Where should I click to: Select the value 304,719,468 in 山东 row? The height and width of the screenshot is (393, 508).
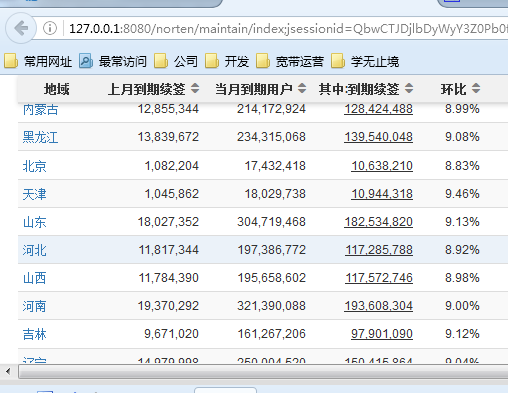pyautogui.click(x=271, y=222)
